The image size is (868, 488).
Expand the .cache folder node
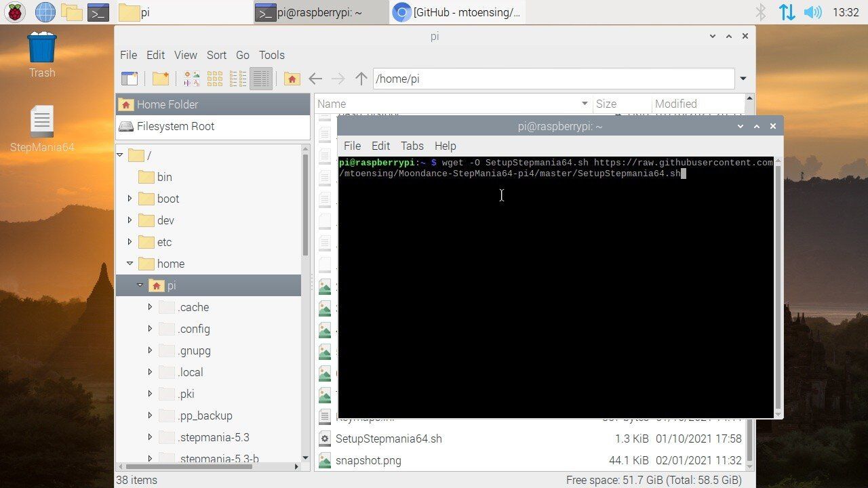[x=150, y=307]
